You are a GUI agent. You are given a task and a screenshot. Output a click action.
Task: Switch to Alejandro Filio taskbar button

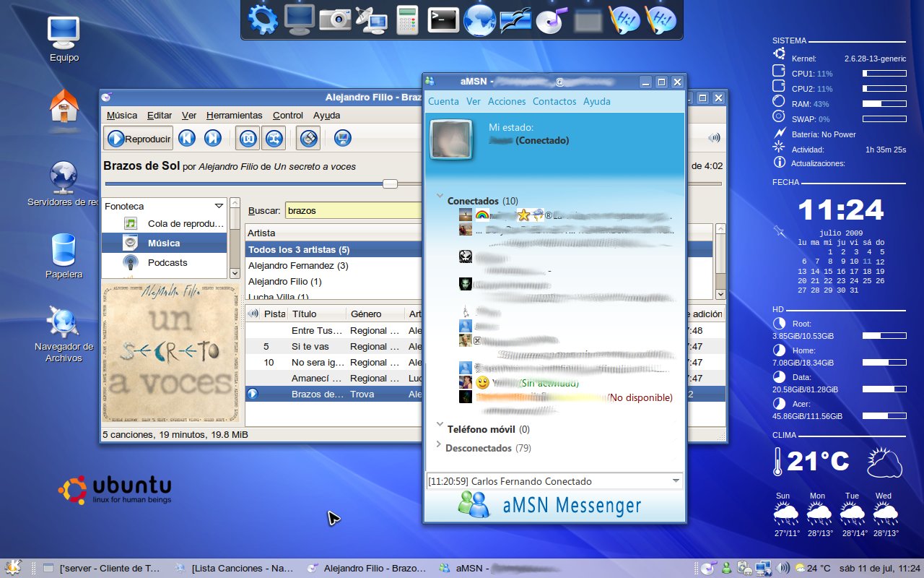point(366,568)
